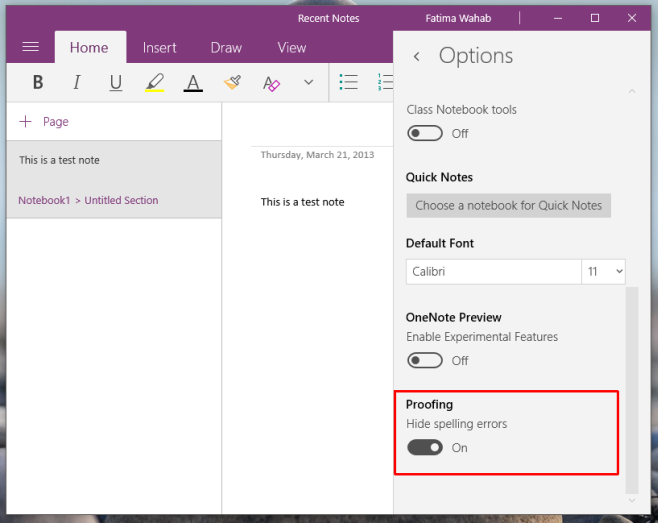Open the View tab

click(292, 47)
